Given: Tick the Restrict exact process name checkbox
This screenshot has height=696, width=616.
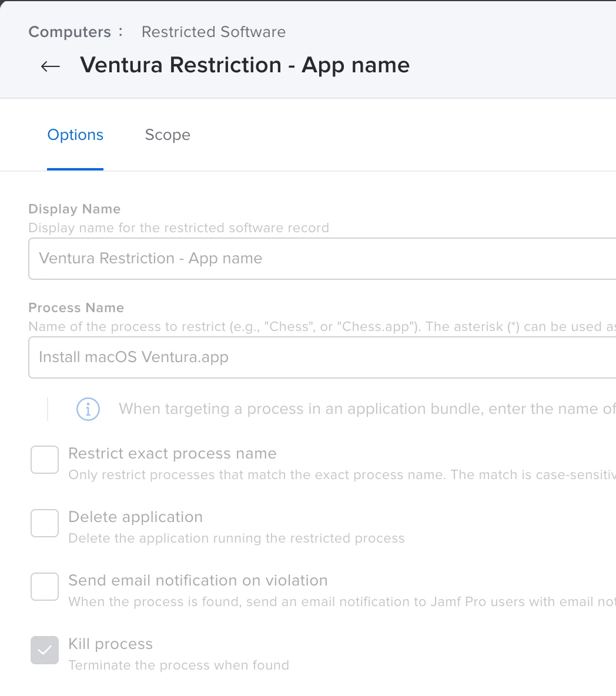Looking at the screenshot, I should click(45, 460).
